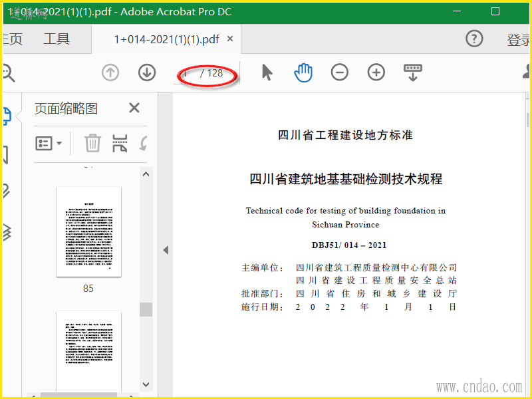
Task: Open the bookmarks sidebar icon
Action: point(6,155)
